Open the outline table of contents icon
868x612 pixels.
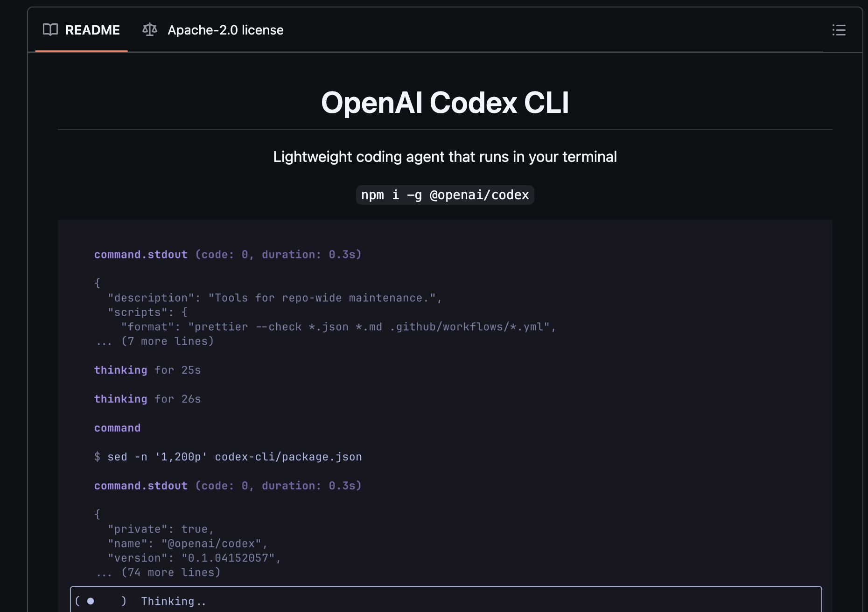click(839, 30)
